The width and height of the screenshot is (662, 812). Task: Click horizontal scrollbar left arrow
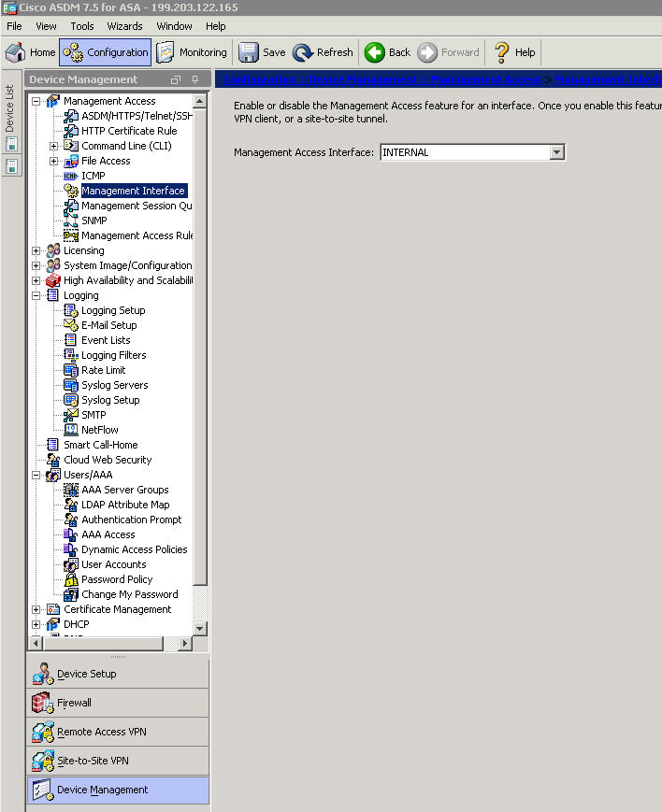coord(36,643)
